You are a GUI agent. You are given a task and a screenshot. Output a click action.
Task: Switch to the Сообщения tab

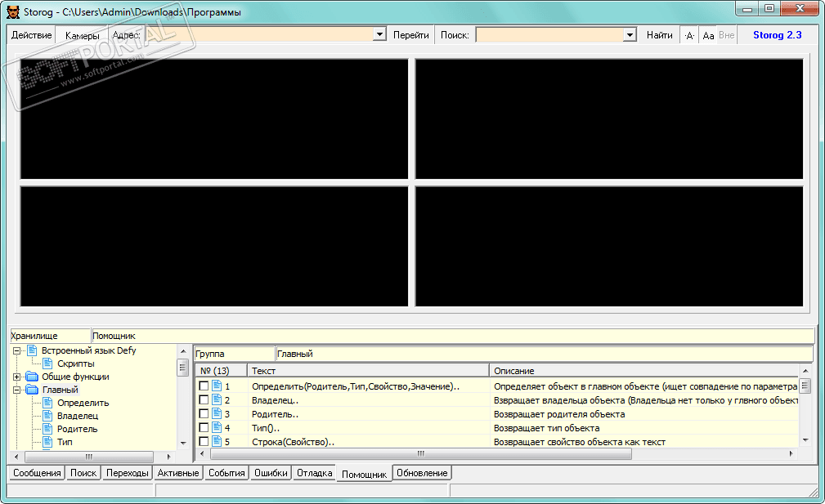click(37, 473)
